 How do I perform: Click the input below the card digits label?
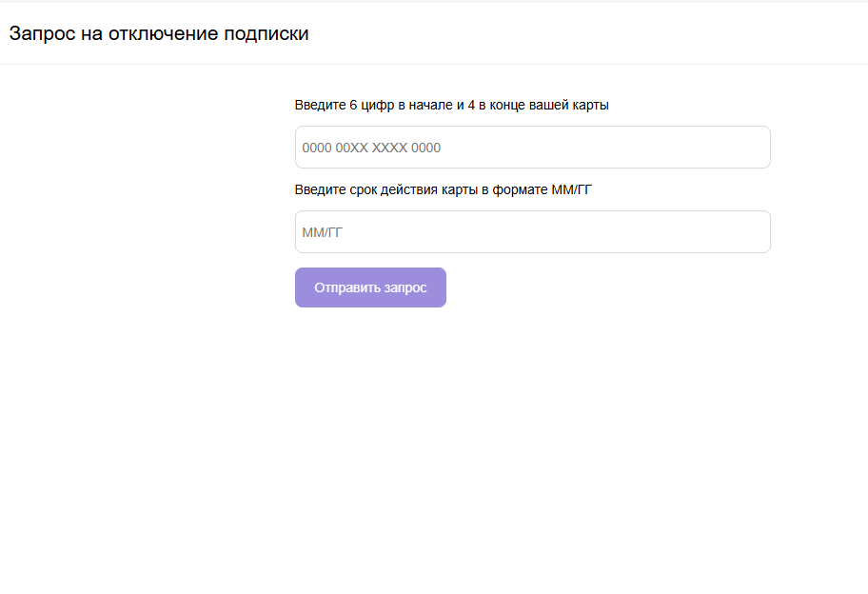[532, 148]
